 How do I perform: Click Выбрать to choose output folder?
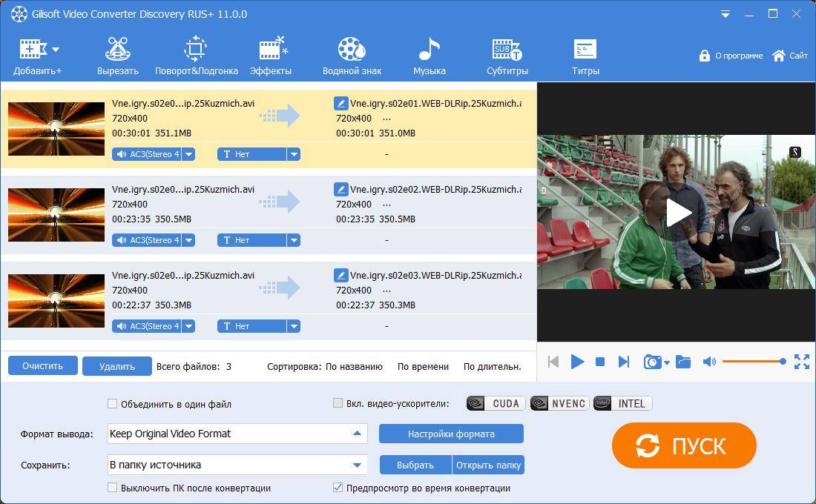tap(415, 465)
